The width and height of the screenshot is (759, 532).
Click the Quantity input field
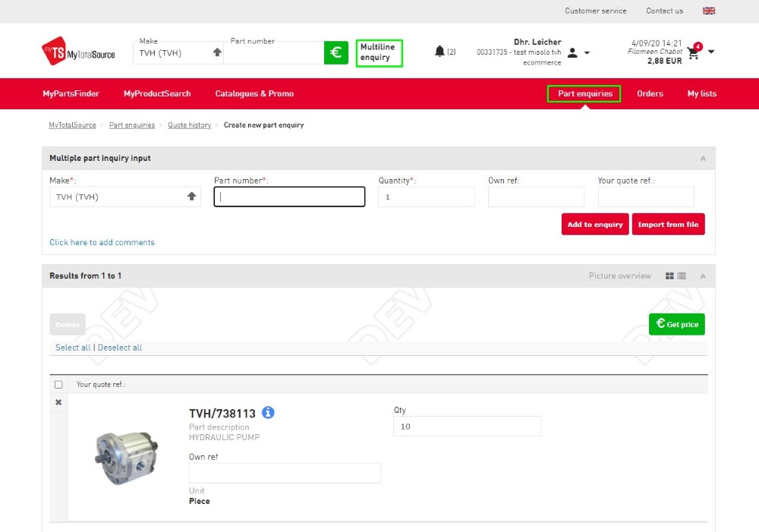427,197
